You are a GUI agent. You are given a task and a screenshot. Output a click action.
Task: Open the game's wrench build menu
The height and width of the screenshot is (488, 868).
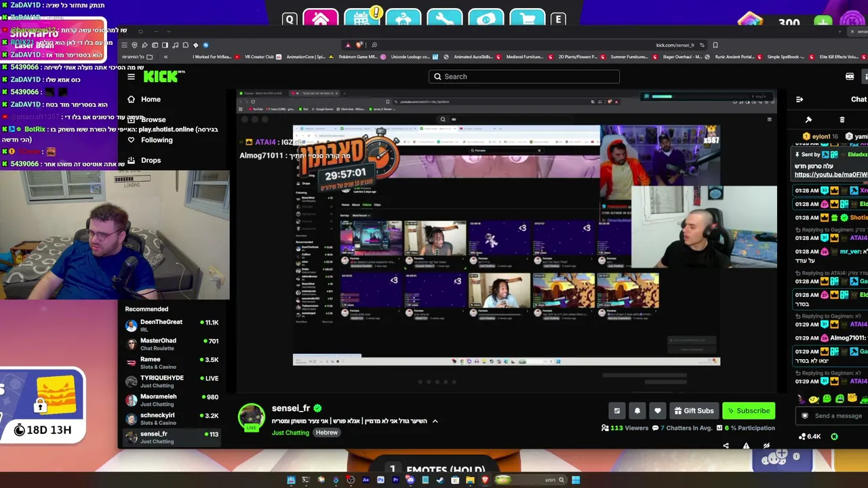[444, 18]
